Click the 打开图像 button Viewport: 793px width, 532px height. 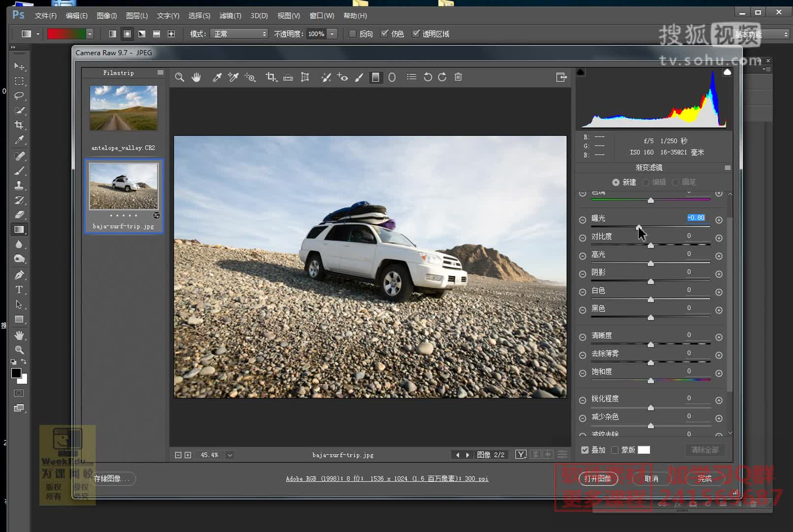coord(597,478)
